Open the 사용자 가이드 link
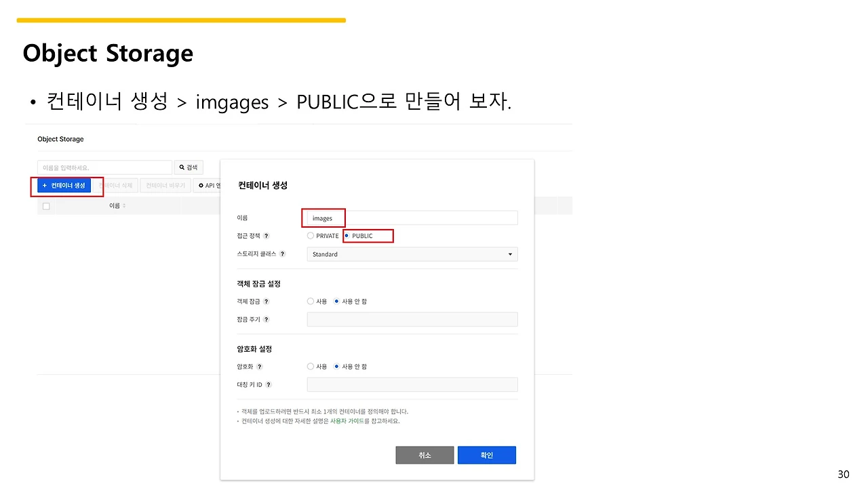This screenshot has height=488, width=868. [x=348, y=420]
